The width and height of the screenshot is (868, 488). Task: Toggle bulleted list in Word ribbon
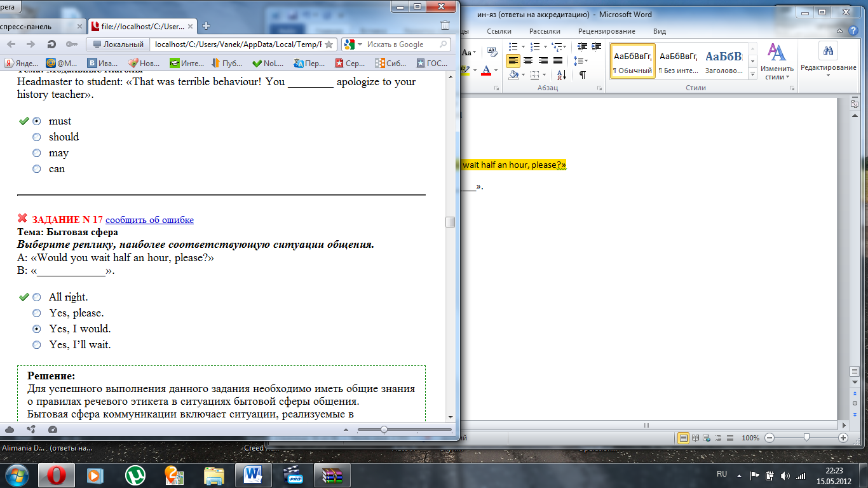[x=513, y=46]
